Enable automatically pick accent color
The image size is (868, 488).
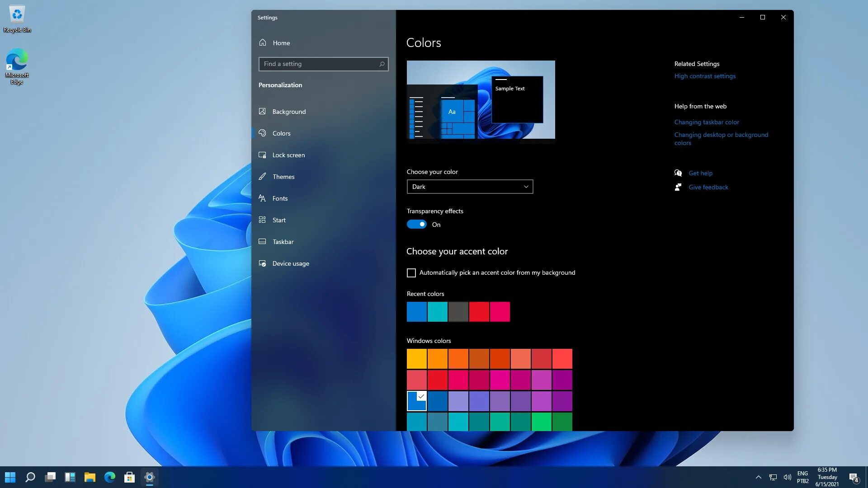[x=411, y=272]
